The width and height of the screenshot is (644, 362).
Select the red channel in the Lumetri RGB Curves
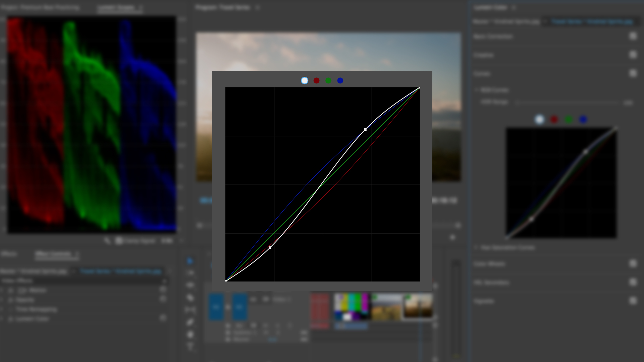(554, 119)
